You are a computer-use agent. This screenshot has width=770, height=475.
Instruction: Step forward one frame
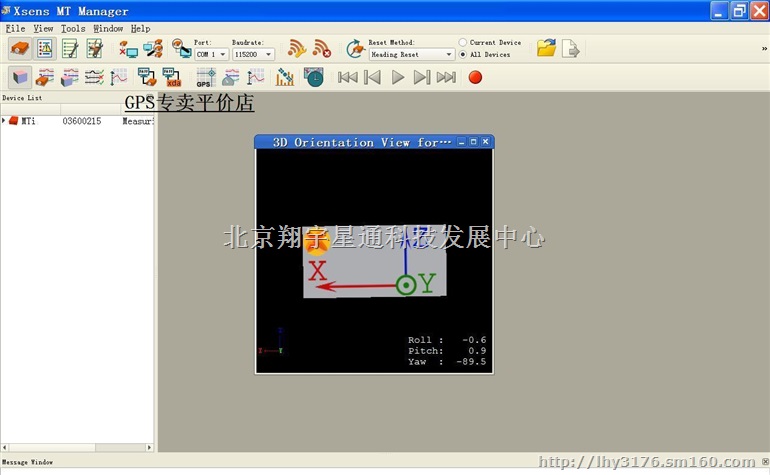click(422, 77)
